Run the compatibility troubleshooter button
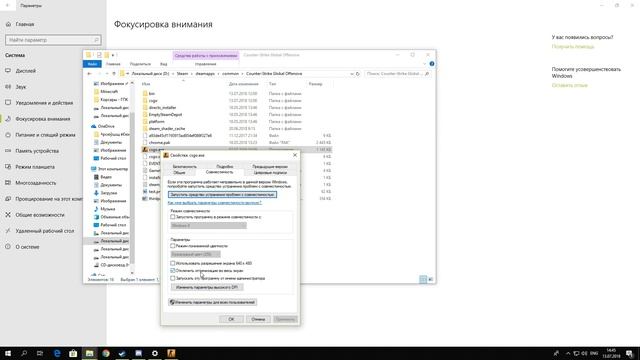Viewport: 640px width, 360px height. tap(222, 195)
